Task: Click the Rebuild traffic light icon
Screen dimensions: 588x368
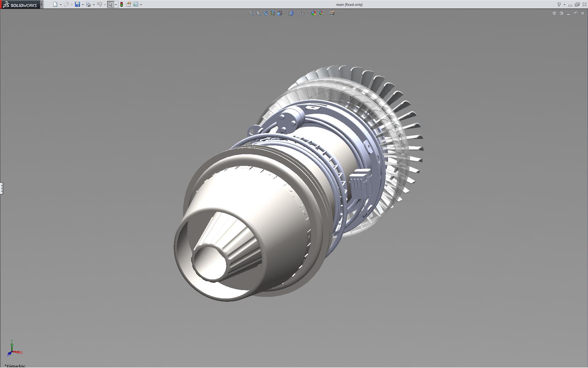Action: click(122, 4)
